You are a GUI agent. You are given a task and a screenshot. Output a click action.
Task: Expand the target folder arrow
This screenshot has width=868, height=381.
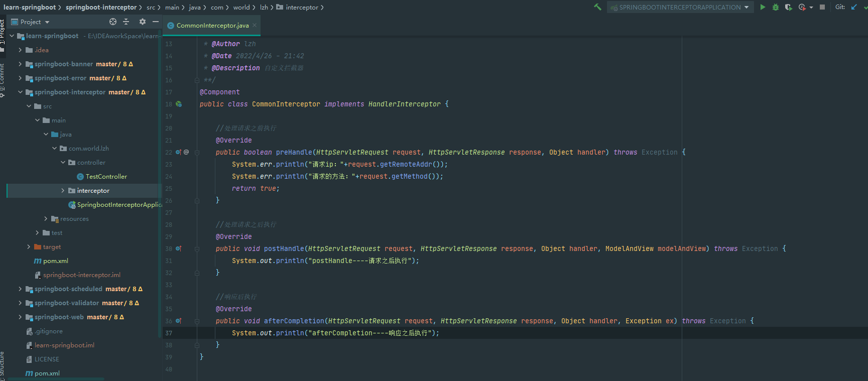click(x=29, y=246)
